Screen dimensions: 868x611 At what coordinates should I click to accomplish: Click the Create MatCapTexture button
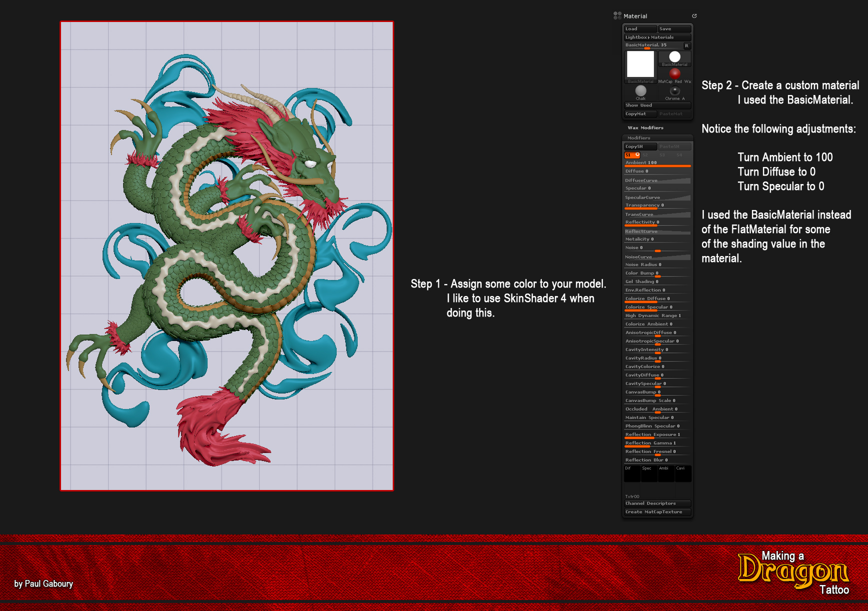point(657,512)
